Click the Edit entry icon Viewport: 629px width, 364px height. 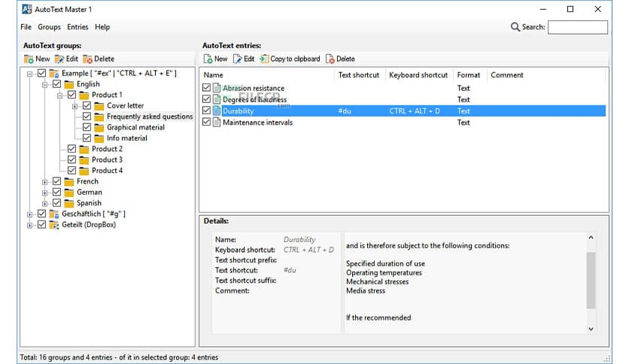238,59
